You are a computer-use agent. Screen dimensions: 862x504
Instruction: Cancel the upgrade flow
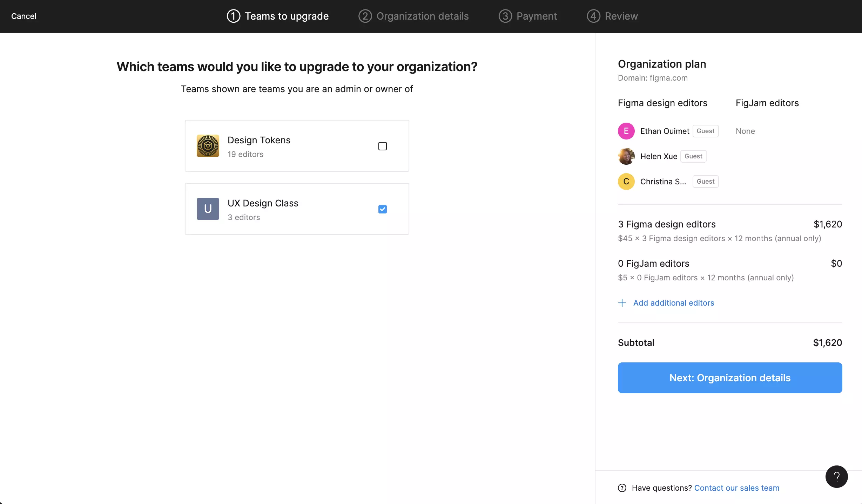(23, 16)
